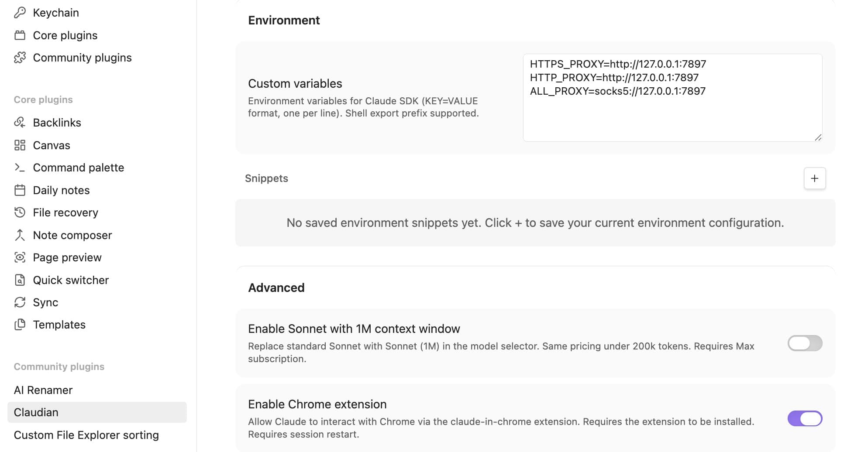Image resolution: width=868 pixels, height=452 pixels.
Task: Click inside the Custom variables text area
Action: (672, 98)
